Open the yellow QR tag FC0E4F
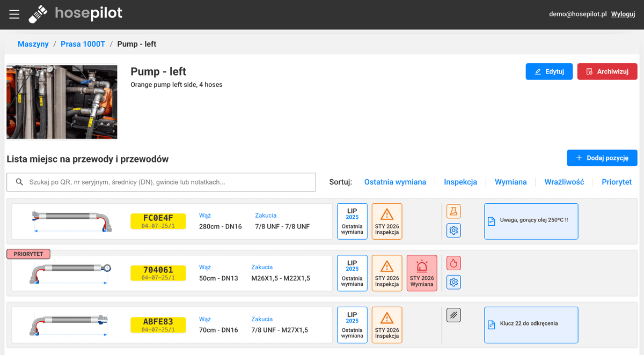Viewport: 644px width, 355px height. [158, 220]
